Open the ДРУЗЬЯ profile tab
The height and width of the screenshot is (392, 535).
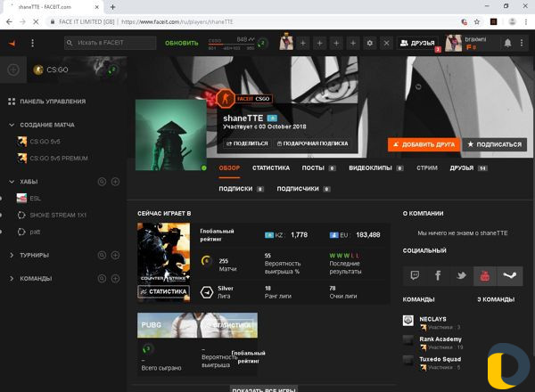(468, 168)
